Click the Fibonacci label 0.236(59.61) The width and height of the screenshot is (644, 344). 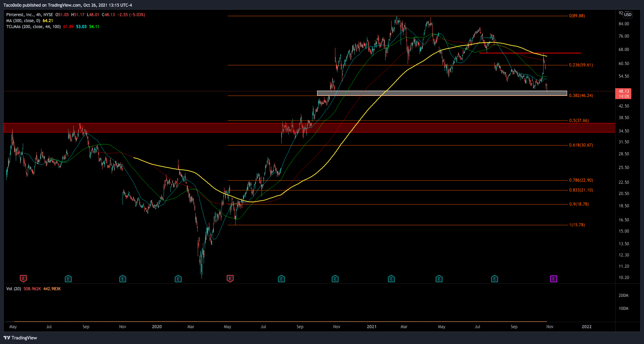tap(581, 65)
